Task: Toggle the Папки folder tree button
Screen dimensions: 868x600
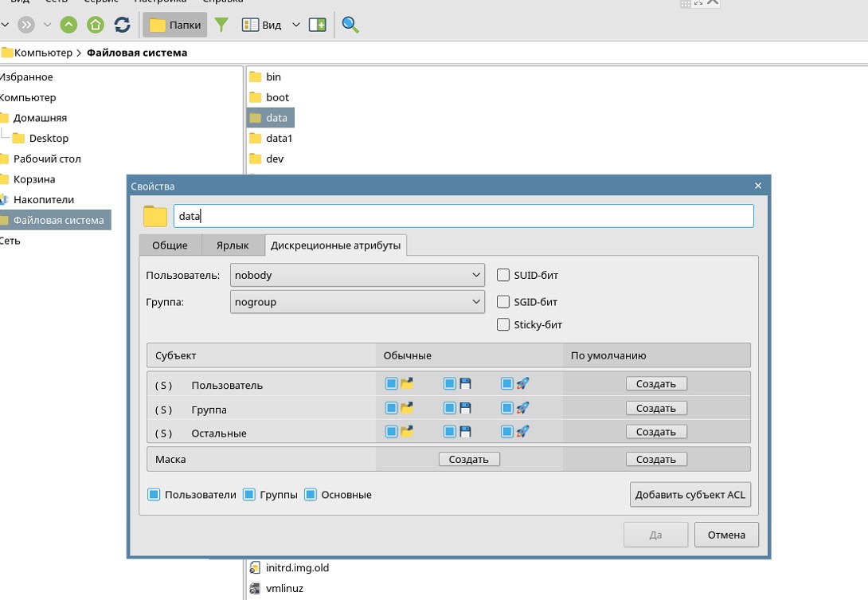Action: click(175, 25)
